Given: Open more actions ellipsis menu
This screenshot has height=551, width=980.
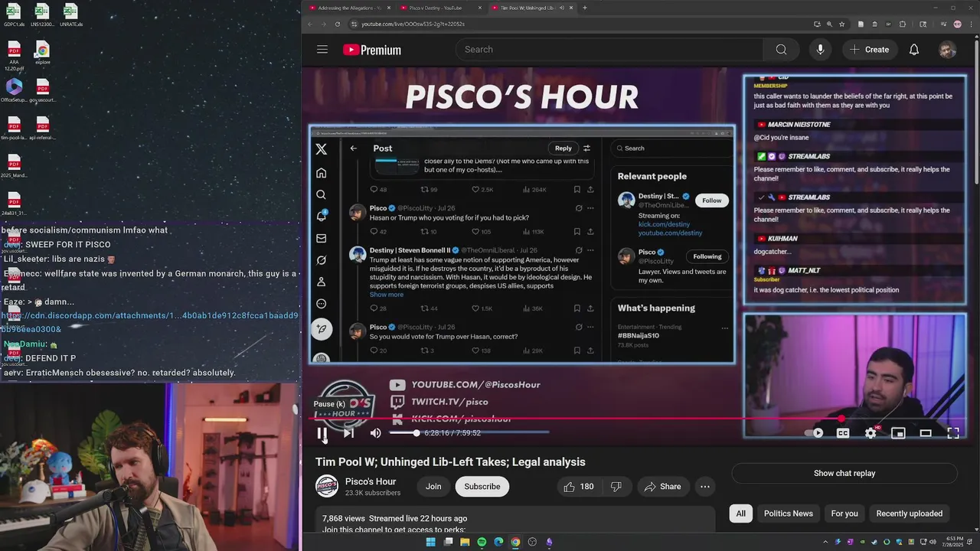Looking at the screenshot, I should tap(705, 487).
